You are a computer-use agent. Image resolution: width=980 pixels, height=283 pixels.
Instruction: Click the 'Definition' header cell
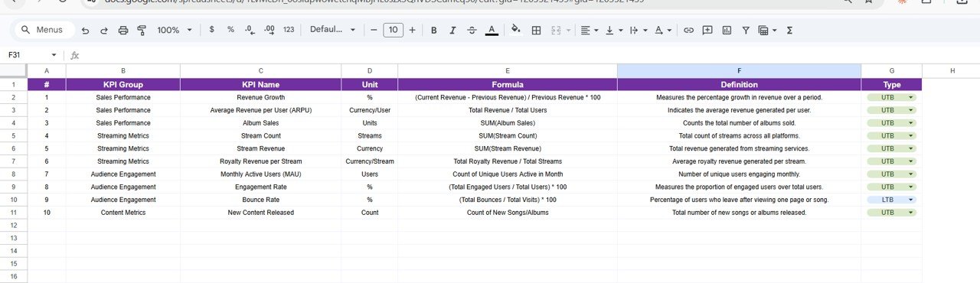pos(739,85)
